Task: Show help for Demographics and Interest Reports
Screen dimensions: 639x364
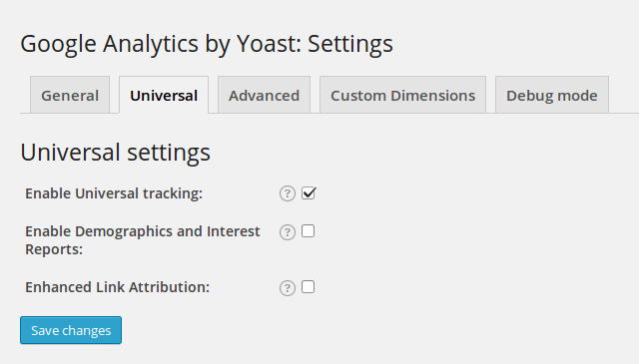Action: pyautogui.click(x=288, y=232)
